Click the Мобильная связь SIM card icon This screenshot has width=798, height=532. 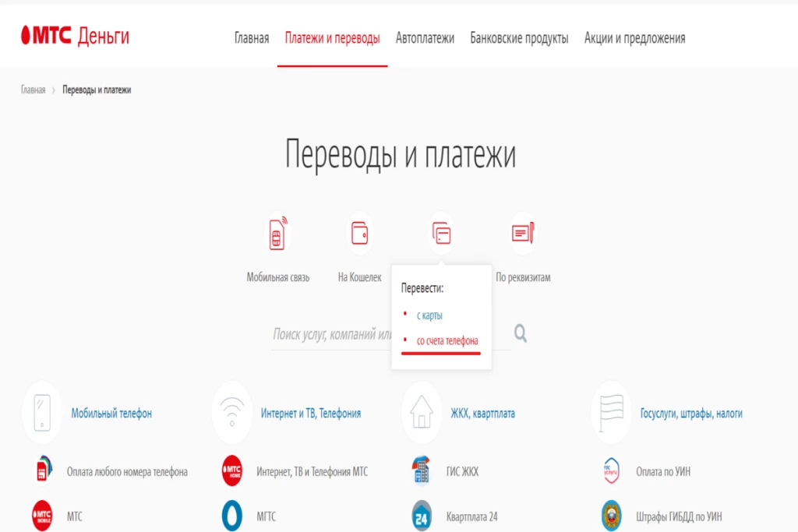(x=277, y=234)
